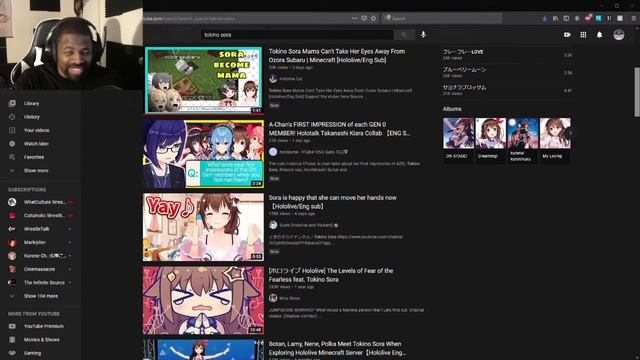Open the My Loving album cover
Viewport: 640px width, 360px height.
pos(555,133)
